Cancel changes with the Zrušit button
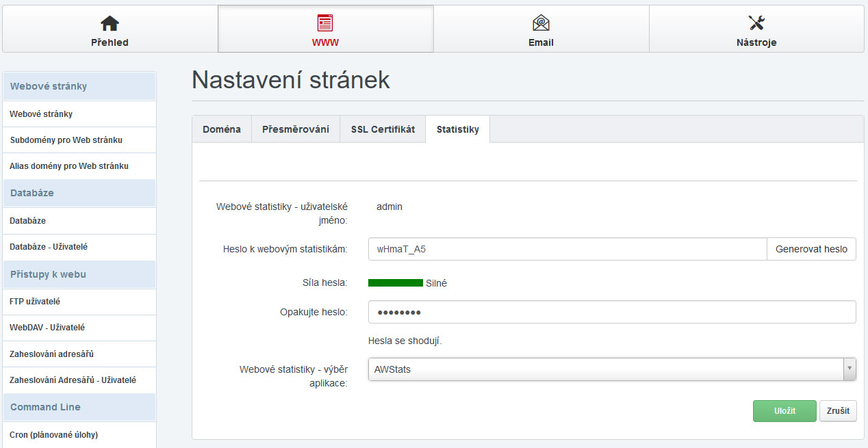Screen dimensions: 868x448 point(838,411)
